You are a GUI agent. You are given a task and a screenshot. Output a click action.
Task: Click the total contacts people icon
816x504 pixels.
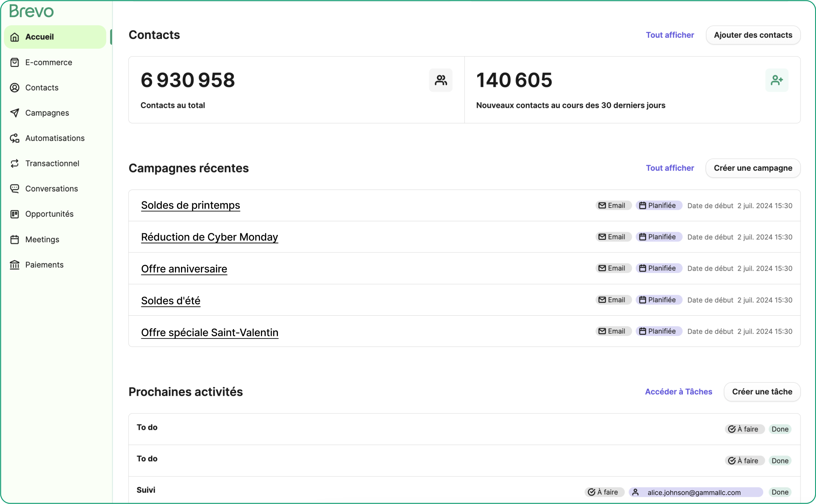point(441,80)
